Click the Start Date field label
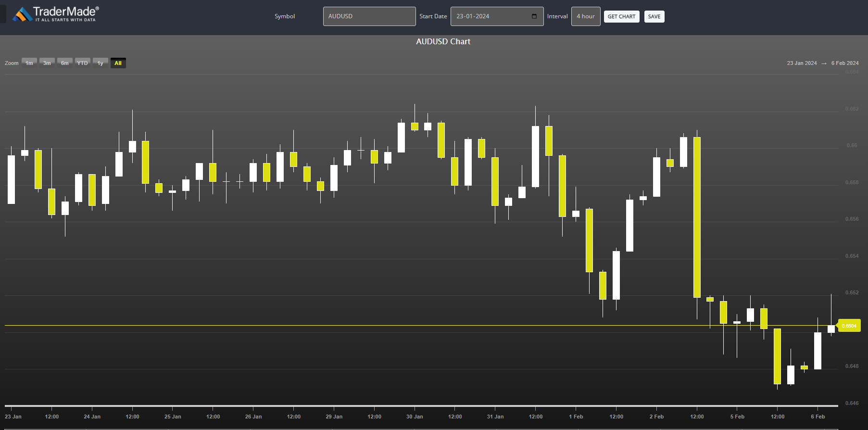The width and height of the screenshot is (868, 430). (433, 16)
